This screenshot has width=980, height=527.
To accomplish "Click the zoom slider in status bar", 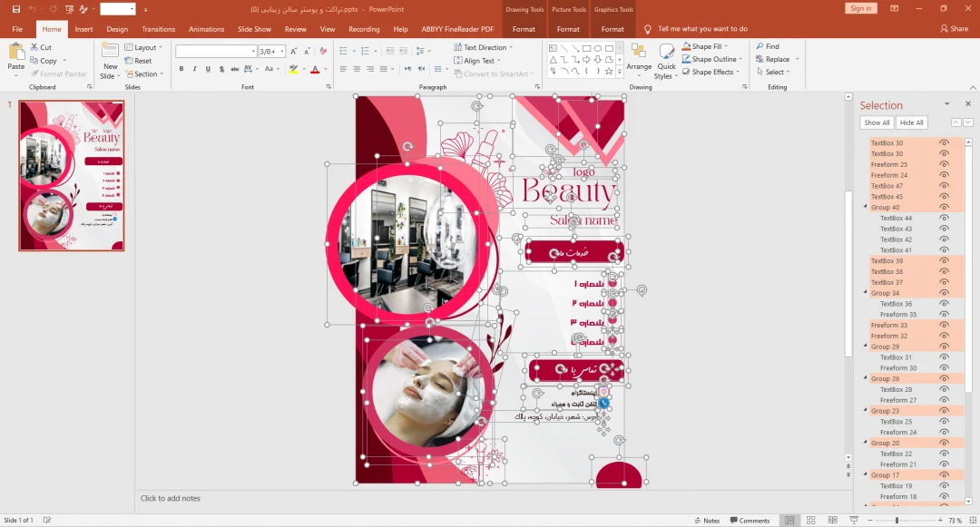I will pyautogui.click(x=897, y=521).
